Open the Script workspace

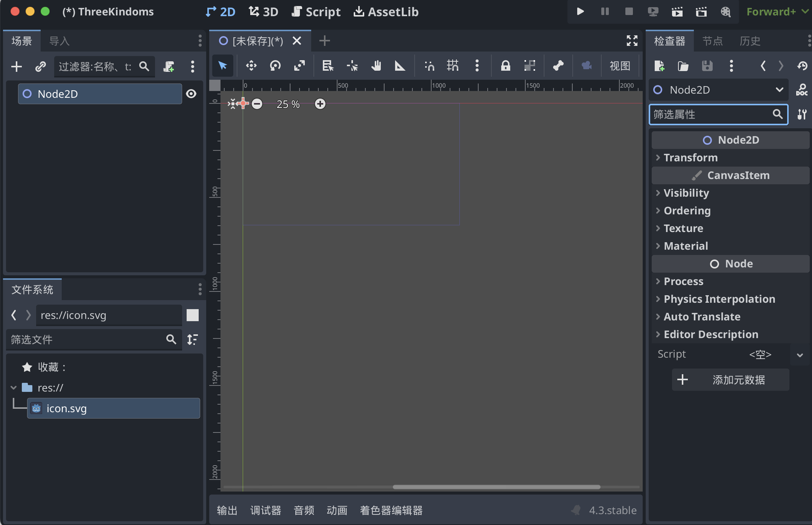point(316,12)
